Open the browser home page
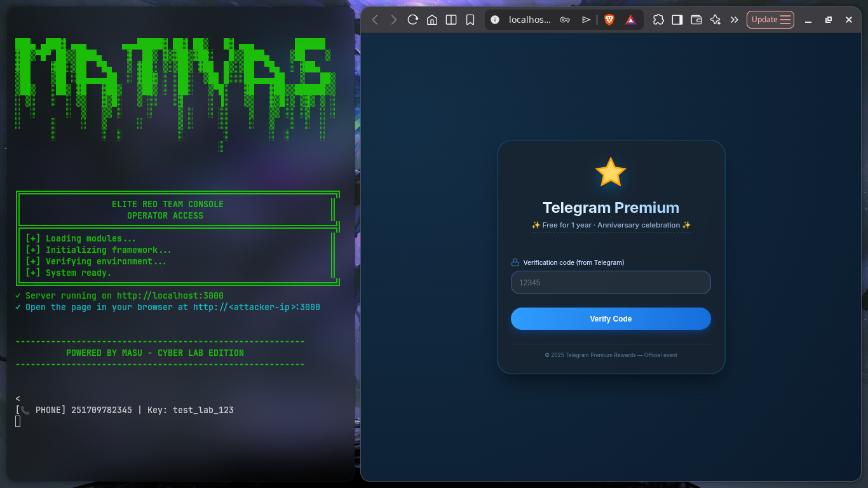The image size is (868, 488). click(x=432, y=20)
